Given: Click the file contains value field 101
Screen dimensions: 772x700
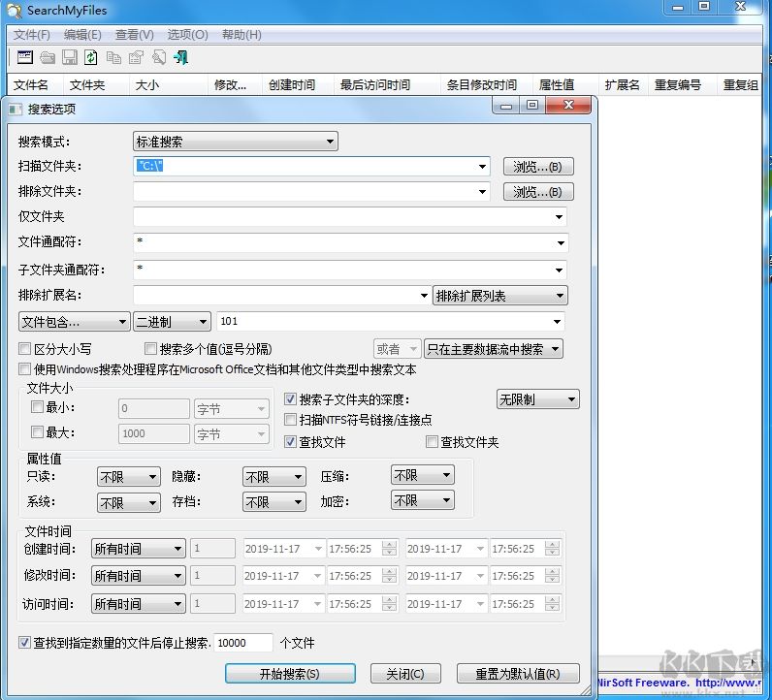Looking at the screenshot, I should click(x=391, y=322).
